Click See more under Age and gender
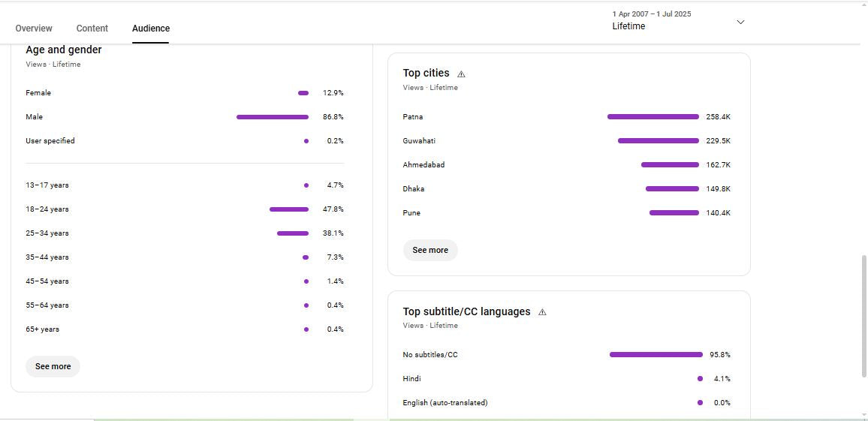The image size is (868, 421). click(53, 366)
